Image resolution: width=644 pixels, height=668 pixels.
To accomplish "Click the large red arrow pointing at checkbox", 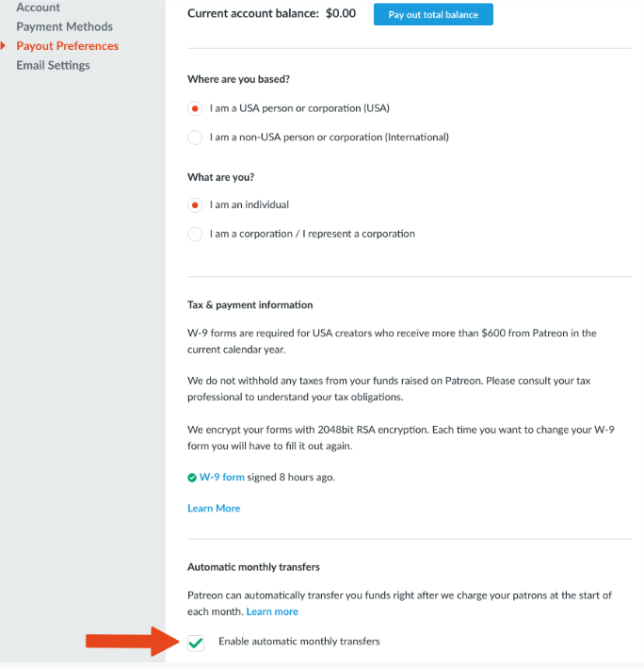I will click(131, 642).
